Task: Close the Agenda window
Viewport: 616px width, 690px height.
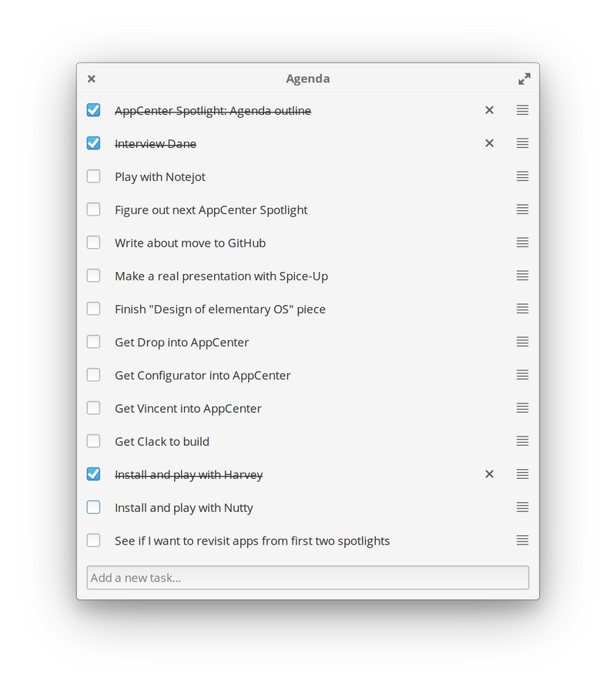Action: click(92, 79)
